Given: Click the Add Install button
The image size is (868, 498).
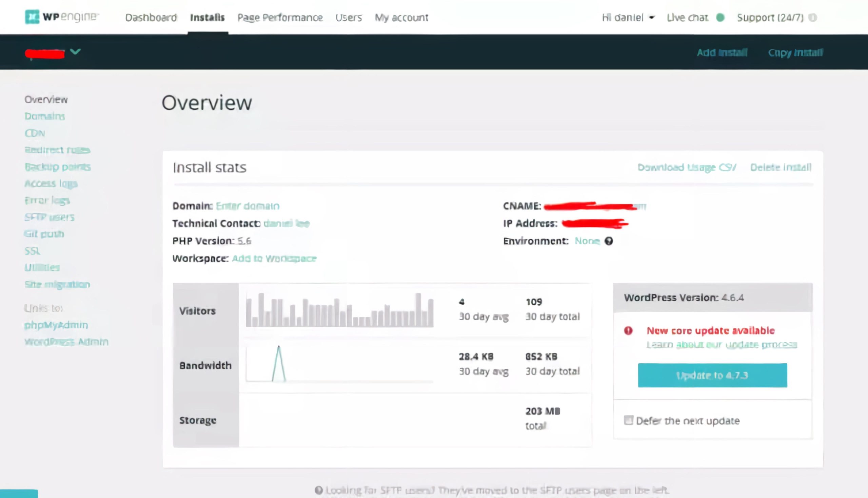Looking at the screenshot, I should (722, 52).
